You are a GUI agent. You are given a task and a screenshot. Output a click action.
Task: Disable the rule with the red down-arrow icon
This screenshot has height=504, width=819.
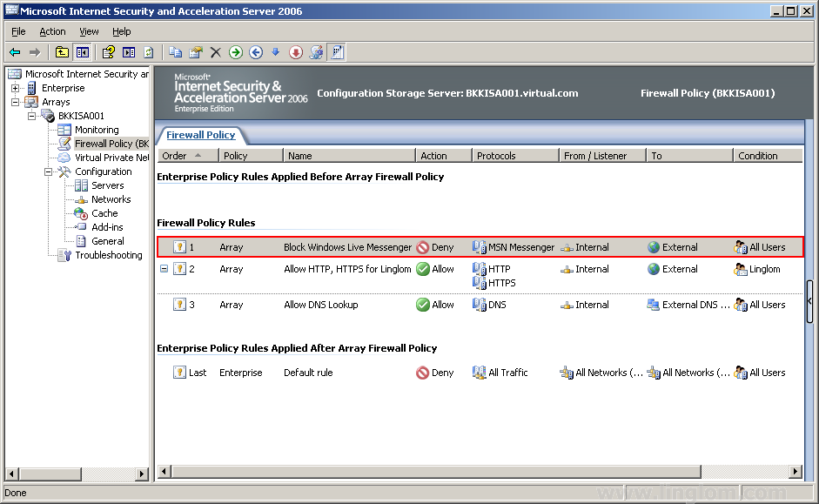click(x=296, y=52)
